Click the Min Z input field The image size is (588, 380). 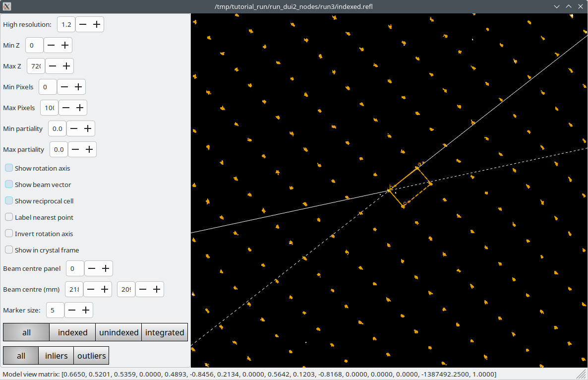(34, 45)
